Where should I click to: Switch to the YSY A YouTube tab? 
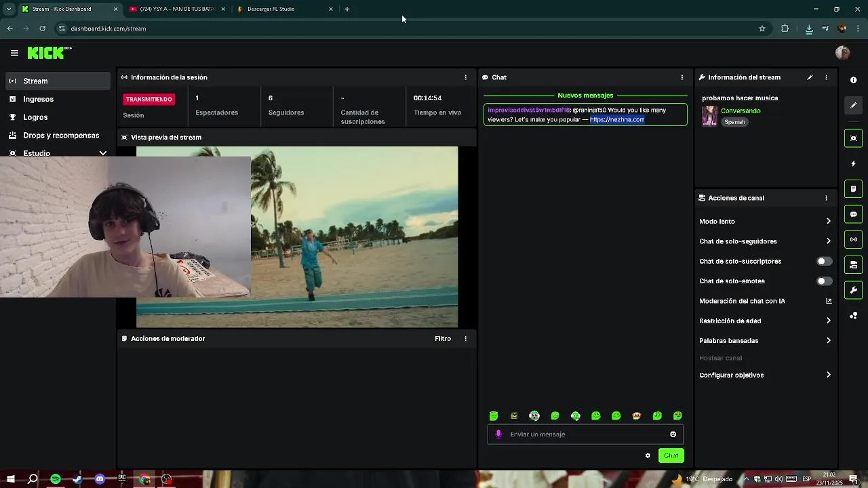(x=176, y=9)
